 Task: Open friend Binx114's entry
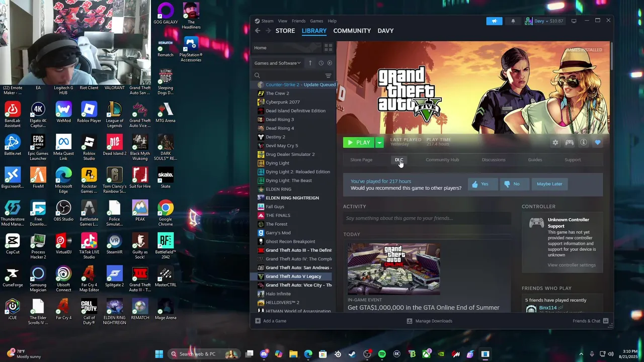548,308
